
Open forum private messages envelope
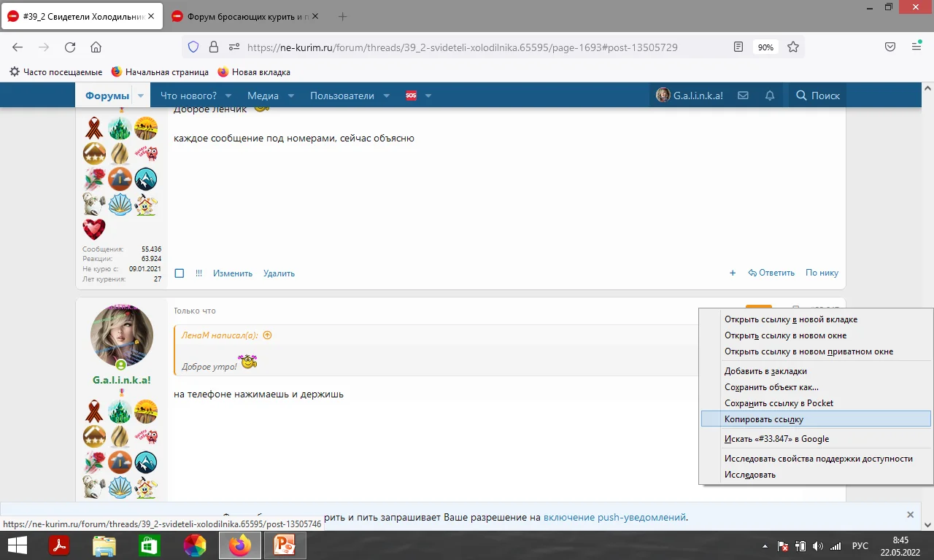744,96
